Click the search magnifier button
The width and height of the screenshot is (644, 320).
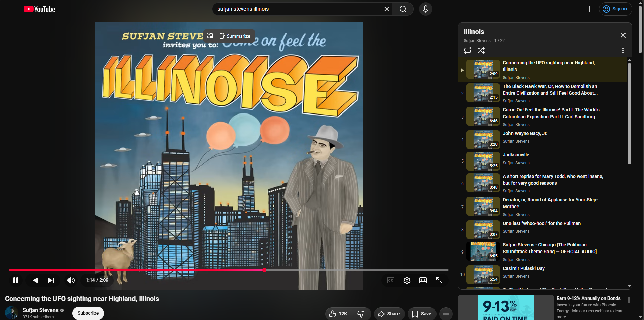pyautogui.click(x=403, y=9)
